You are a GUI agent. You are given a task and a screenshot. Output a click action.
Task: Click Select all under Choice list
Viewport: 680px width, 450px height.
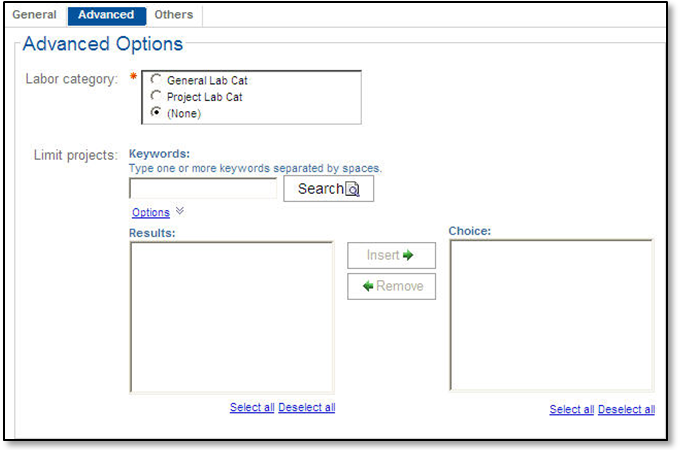[572, 409]
